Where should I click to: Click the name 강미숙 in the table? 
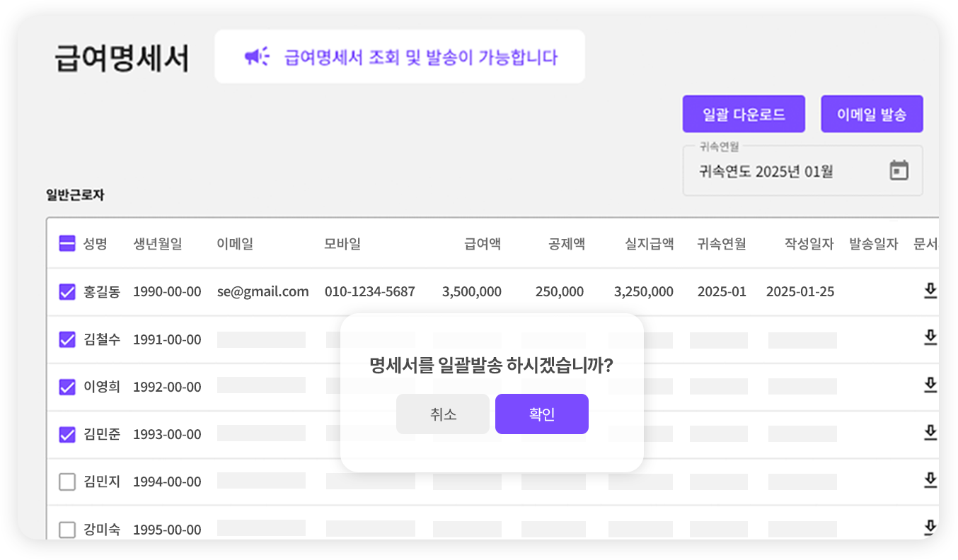tap(102, 529)
